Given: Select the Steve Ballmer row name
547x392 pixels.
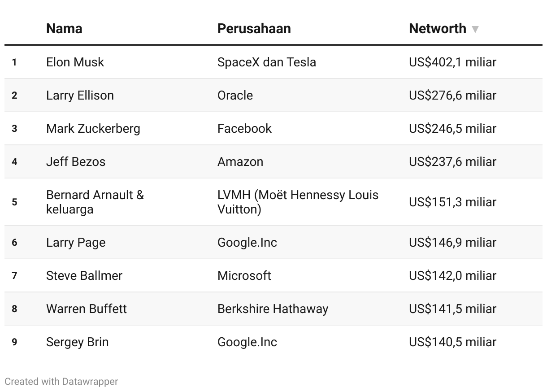Looking at the screenshot, I should point(84,275).
